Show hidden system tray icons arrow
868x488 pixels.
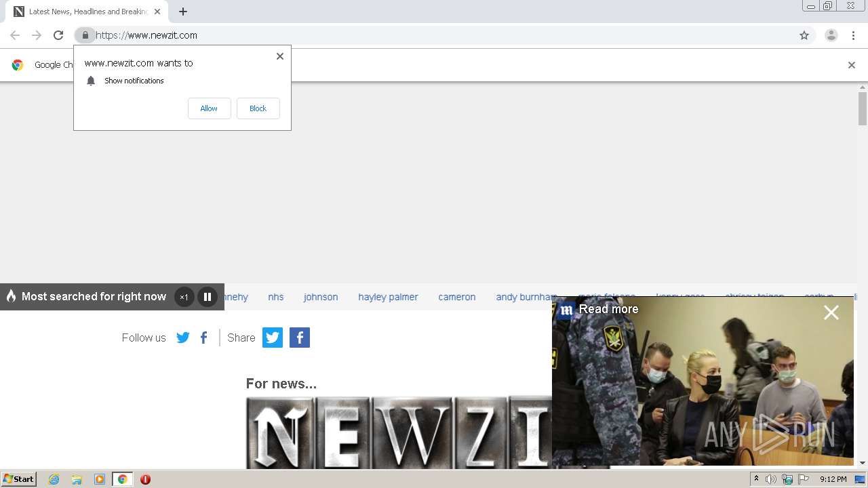(756, 479)
